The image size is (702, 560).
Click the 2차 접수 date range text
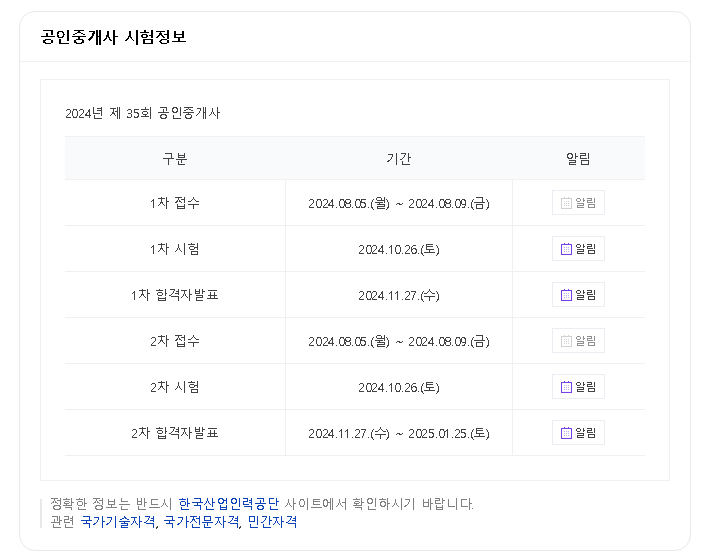398,342
